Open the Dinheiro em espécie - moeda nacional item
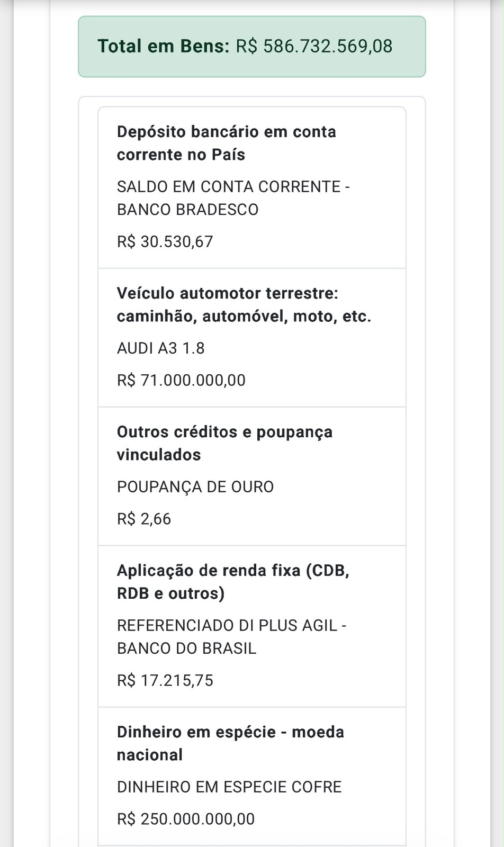 252,777
